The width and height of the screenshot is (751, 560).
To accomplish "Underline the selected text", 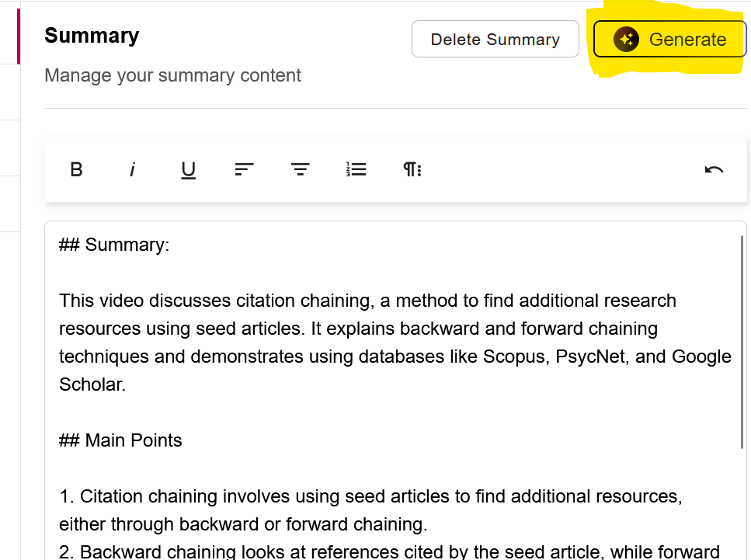I will point(188,170).
